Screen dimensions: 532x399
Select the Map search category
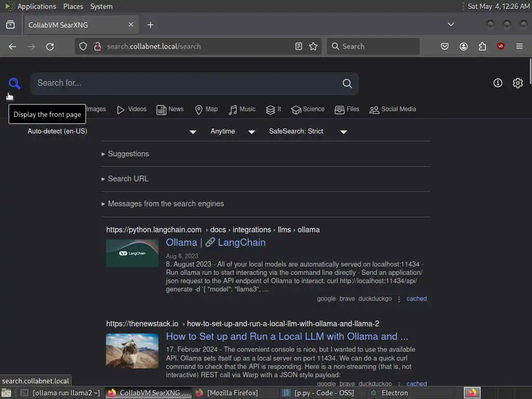pos(206,109)
